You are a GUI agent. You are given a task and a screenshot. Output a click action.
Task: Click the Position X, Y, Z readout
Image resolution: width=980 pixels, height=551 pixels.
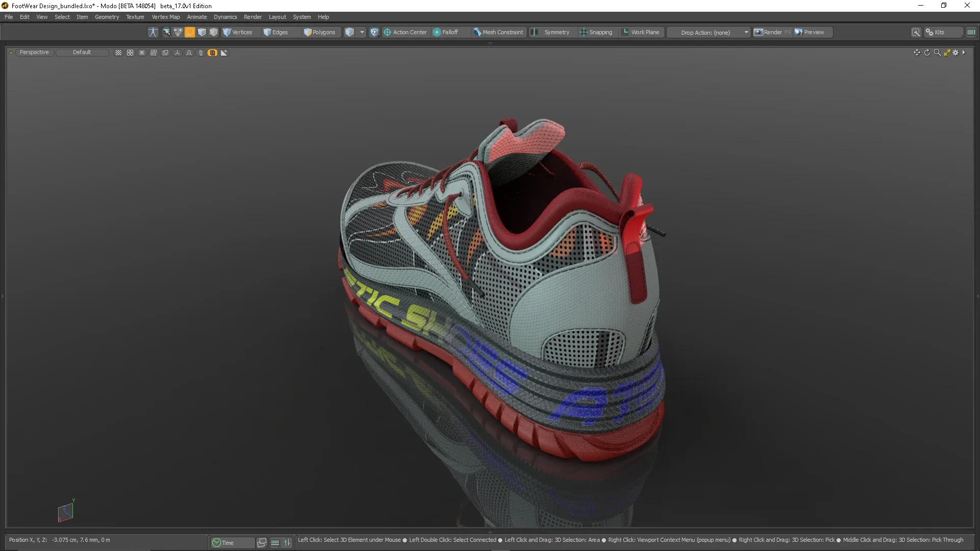pyautogui.click(x=59, y=540)
